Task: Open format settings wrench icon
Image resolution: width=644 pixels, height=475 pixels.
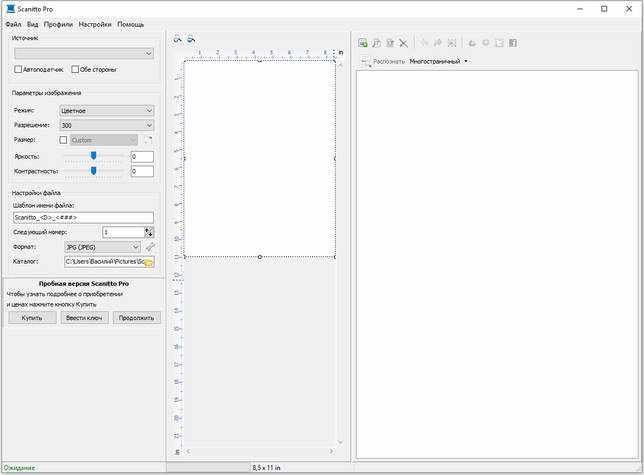Action: 150,247
